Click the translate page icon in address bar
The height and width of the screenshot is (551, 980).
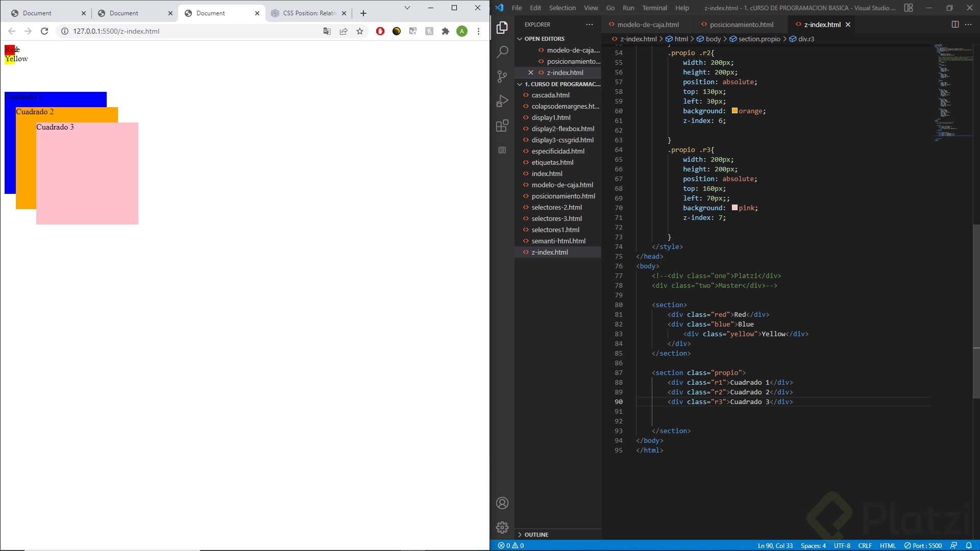click(x=327, y=31)
